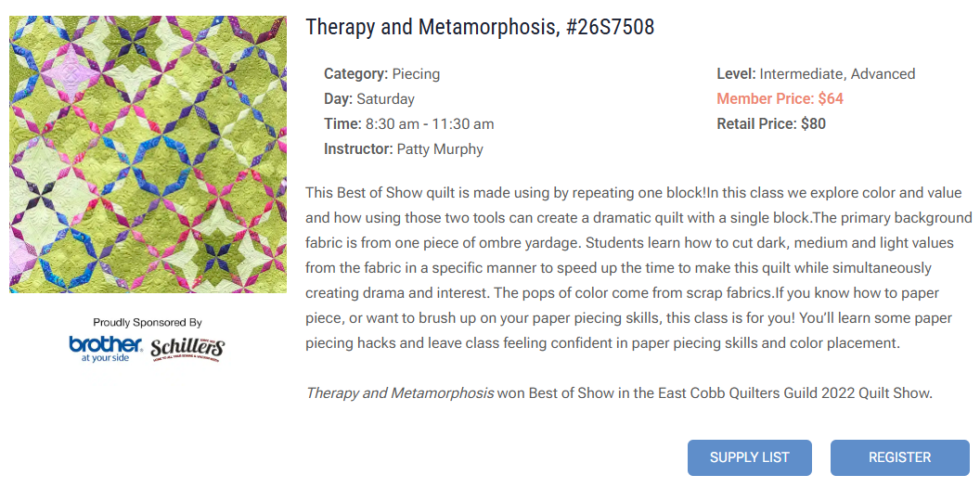The width and height of the screenshot is (980, 488).
Task: Click the Member Price $64 text
Action: pos(779,99)
